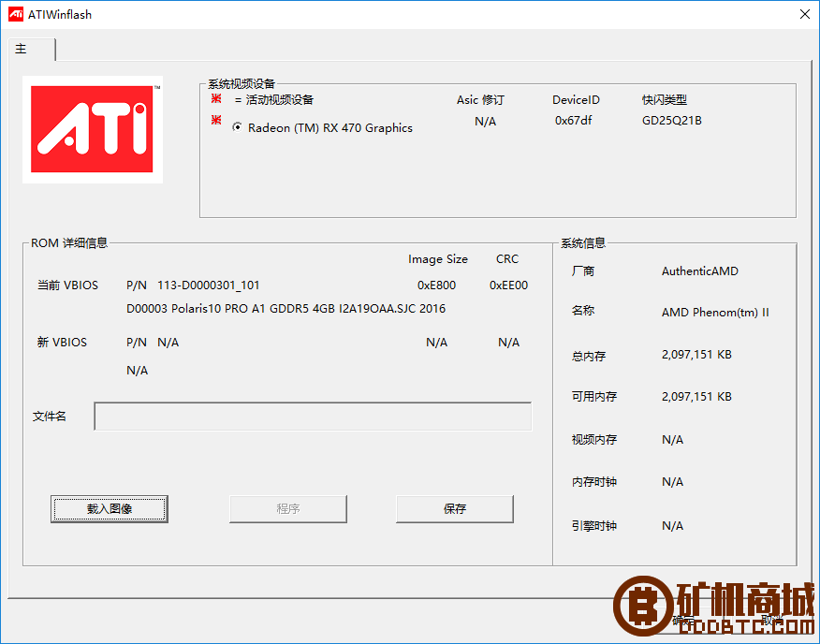The image size is (820, 644).
Task: Select the Radeon (TM) RX 470 Graphics radio button
Action: (238, 127)
